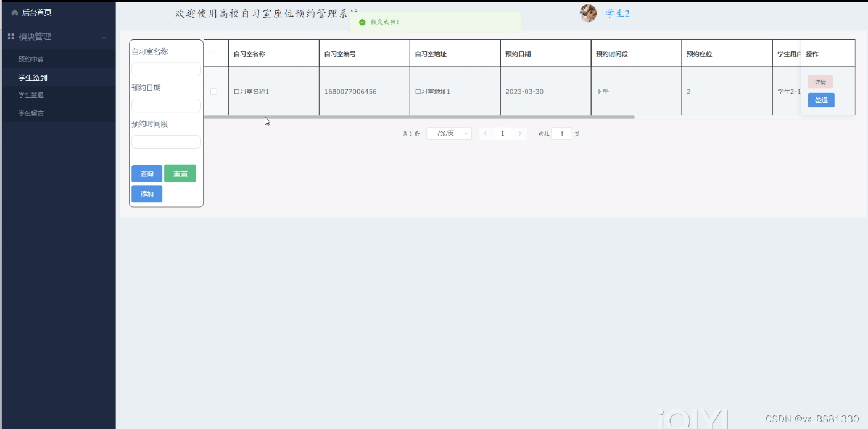Click the green success check icon
Viewport: 868px width, 429px height.
[x=362, y=22]
